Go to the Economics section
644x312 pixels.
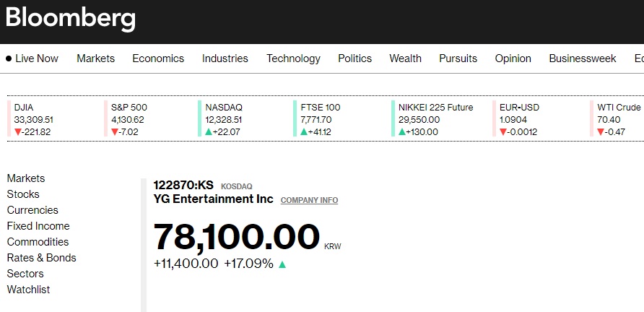(158, 58)
